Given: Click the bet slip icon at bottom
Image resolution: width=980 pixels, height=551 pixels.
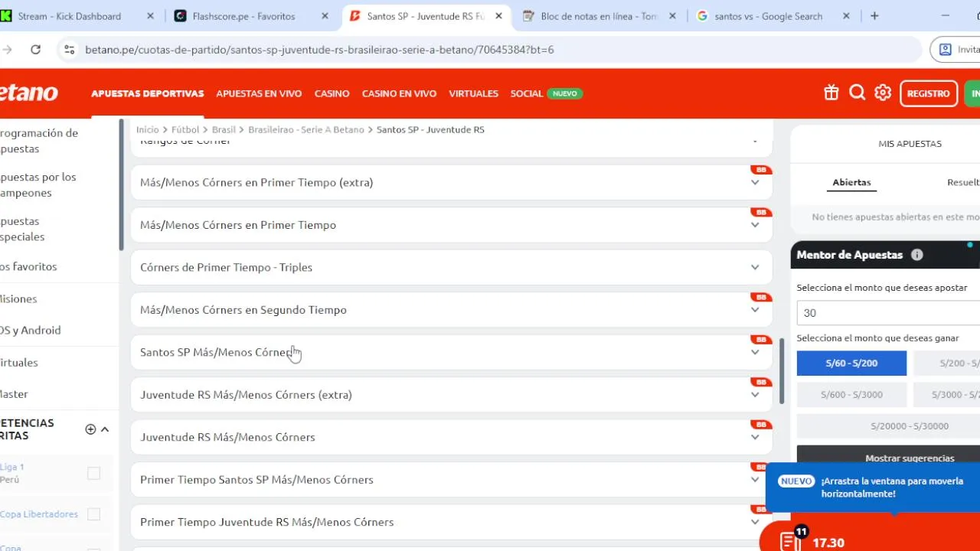Looking at the screenshot, I should 790,542.
